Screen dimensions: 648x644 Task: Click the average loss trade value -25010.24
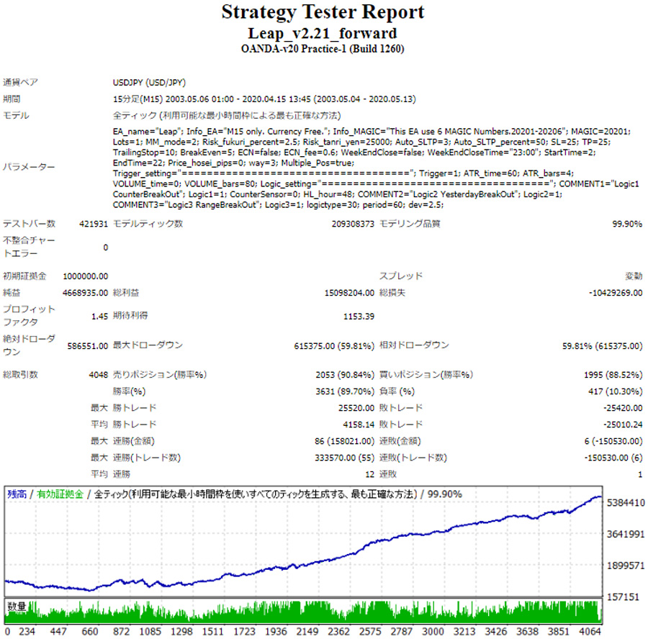[623, 425]
